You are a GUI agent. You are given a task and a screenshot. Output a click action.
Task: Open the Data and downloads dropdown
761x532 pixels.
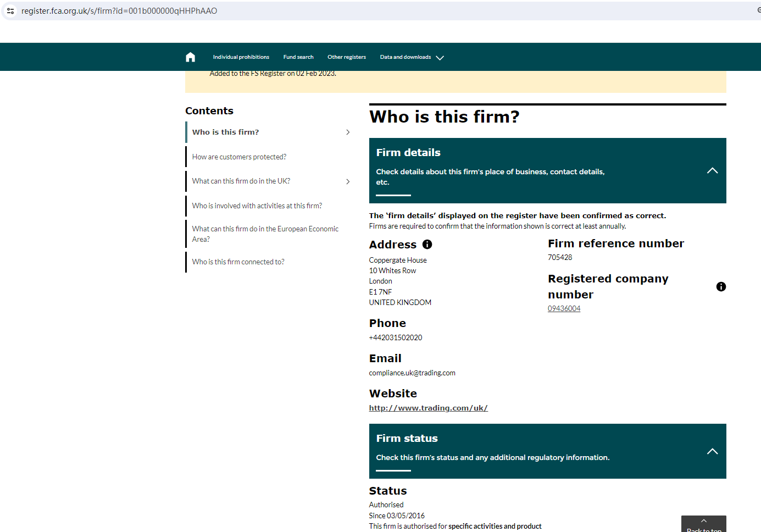point(412,57)
